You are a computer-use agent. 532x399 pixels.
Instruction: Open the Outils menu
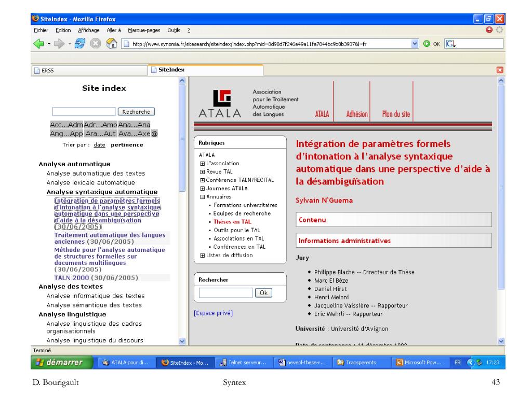click(x=174, y=30)
